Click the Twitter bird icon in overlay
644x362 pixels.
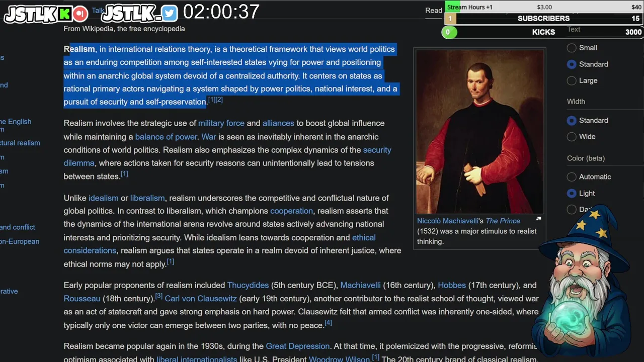tap(170, 14)
